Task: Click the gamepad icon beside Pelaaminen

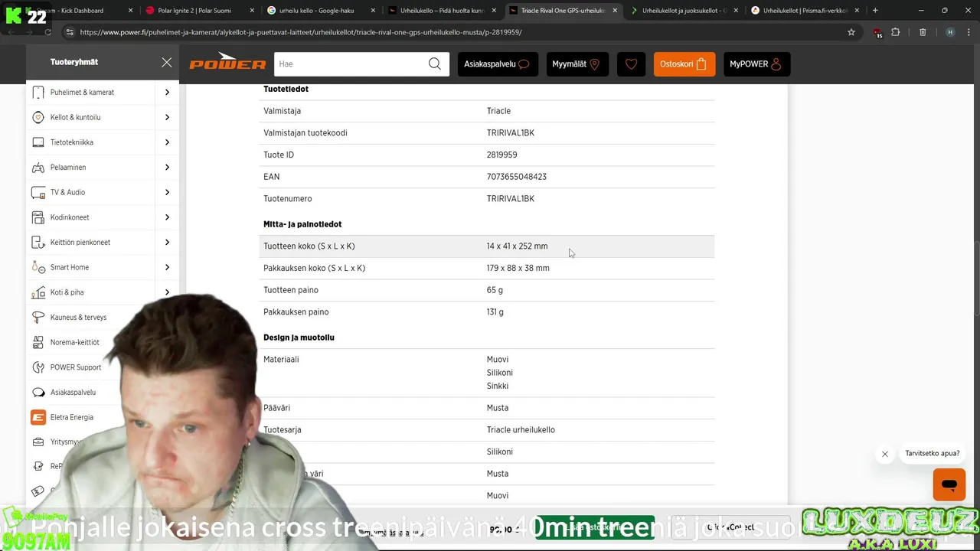Action: 38,168
